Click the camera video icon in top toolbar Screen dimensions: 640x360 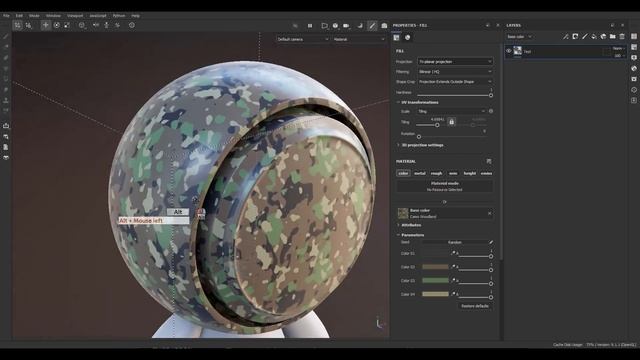coord(346,25)
